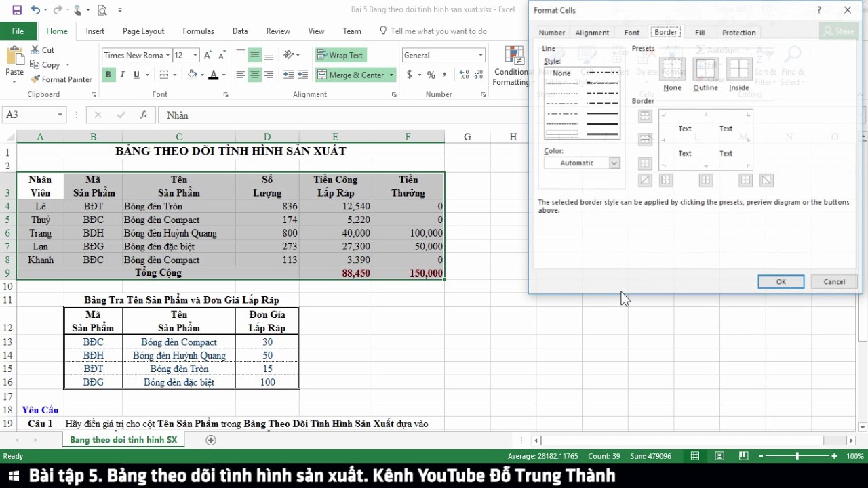The image size is (868, 488).
Task: Toggle the diagonal up border button
Action: (x=645, y=180)
